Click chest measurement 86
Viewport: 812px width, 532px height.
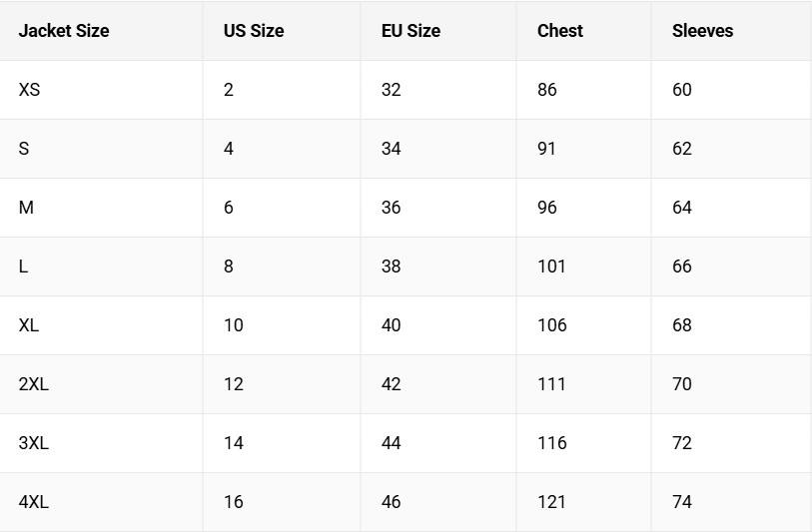[547, 90]
